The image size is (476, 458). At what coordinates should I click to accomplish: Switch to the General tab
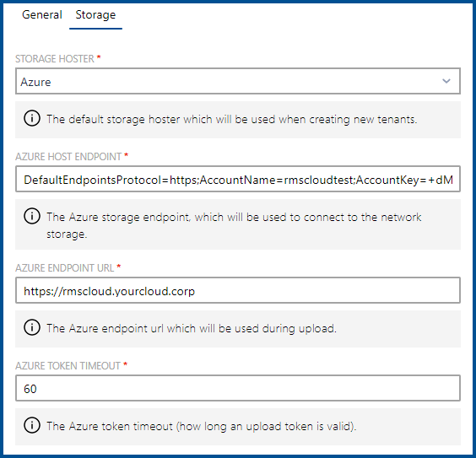42,14
